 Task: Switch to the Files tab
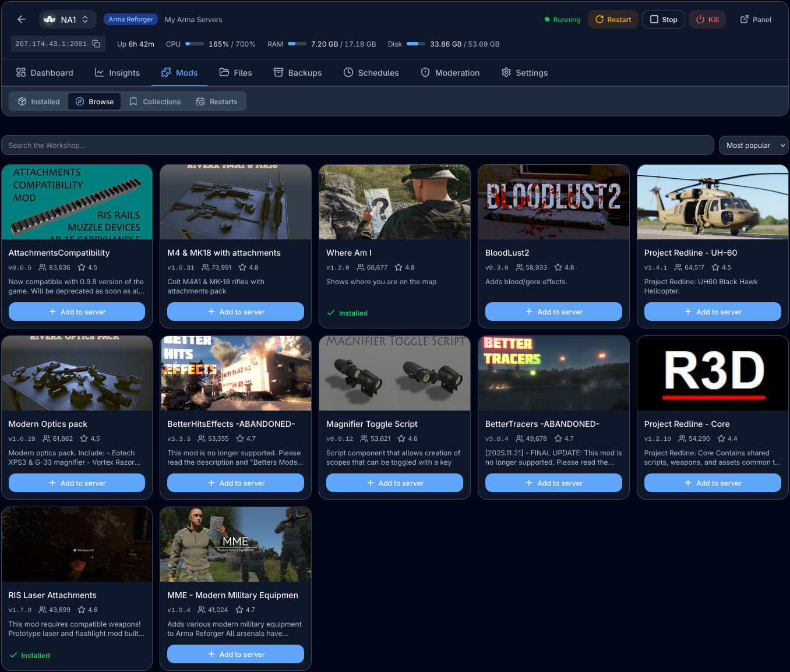[235, 73]
